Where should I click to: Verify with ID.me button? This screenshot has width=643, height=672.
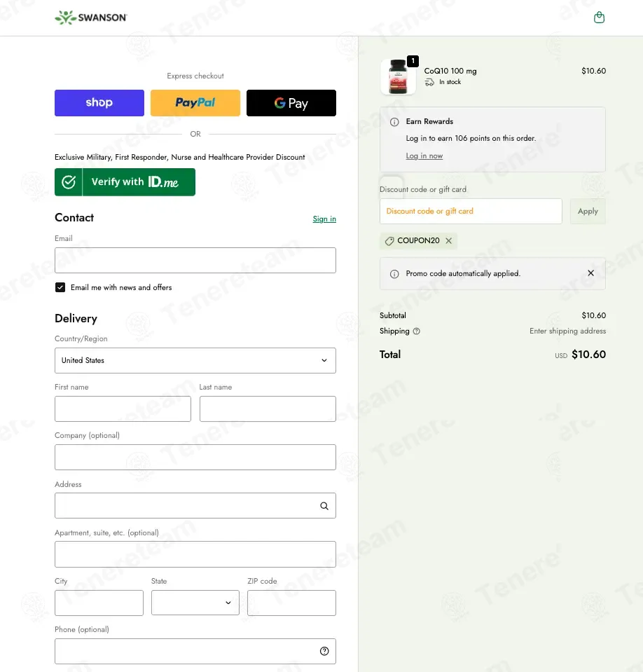pos(125,182)
